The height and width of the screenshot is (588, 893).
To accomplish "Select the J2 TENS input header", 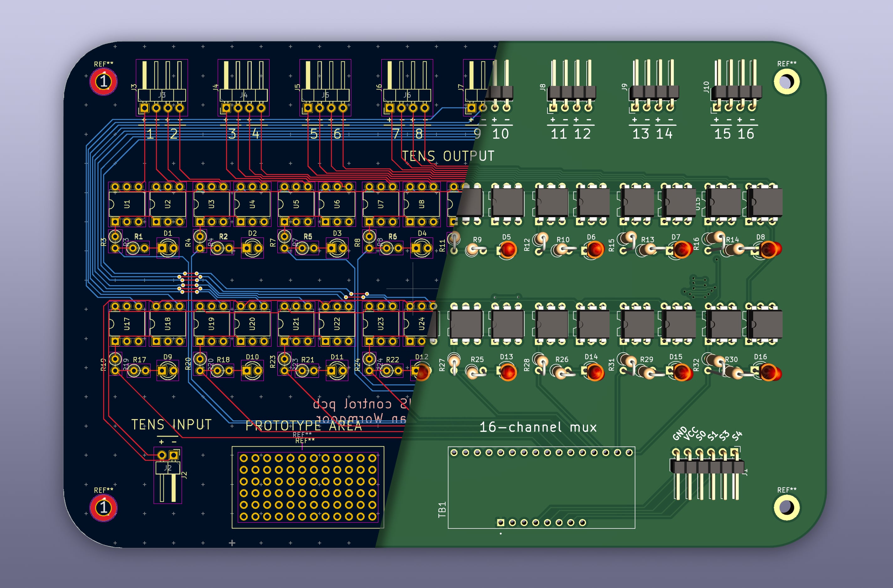I will click(x=168, y=475).
